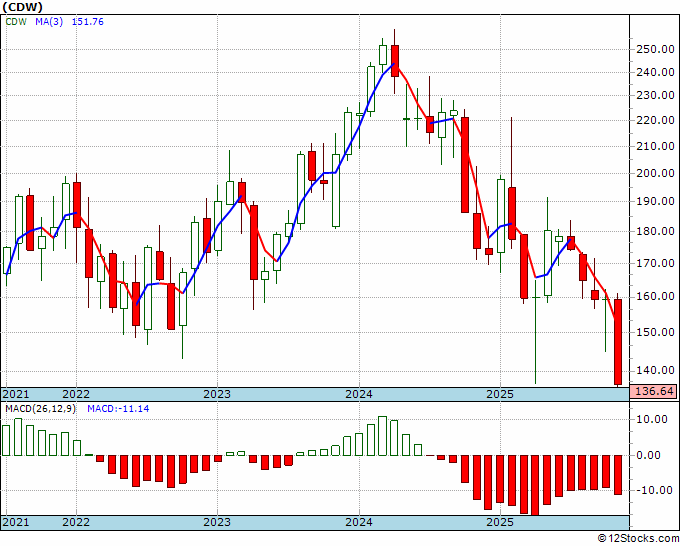Click the 210.00 price axis label
The width and height of the screenshot is (680, 546).
(655, 146)
